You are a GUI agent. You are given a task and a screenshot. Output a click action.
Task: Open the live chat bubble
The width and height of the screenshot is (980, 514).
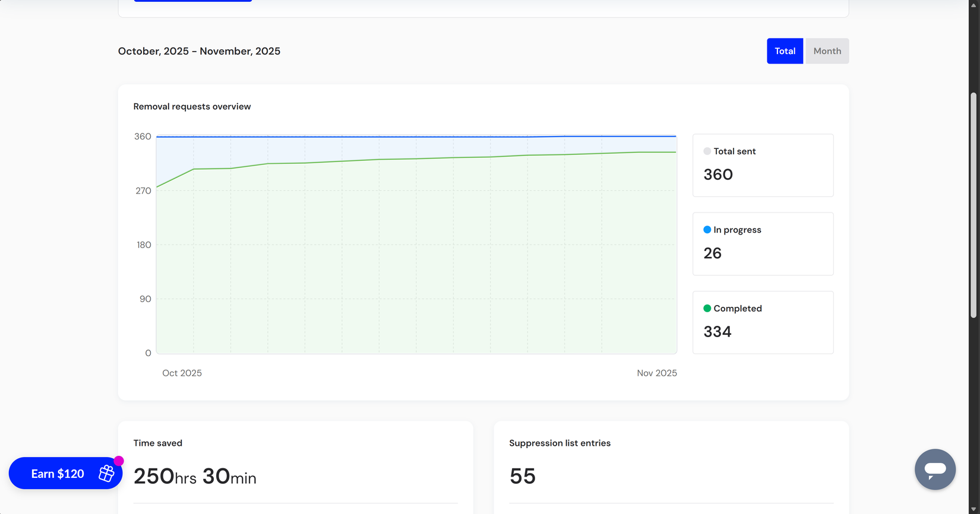(935, 469)
